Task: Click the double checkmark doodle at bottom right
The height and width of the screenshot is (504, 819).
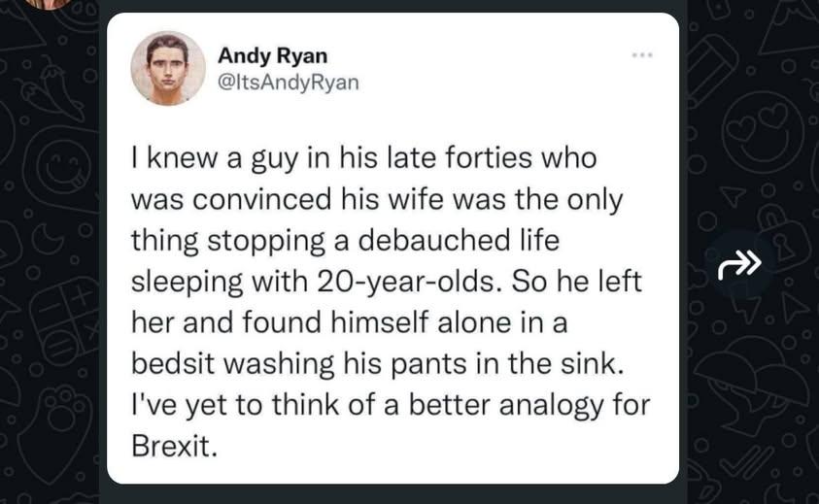Action: tap(746, 464)
